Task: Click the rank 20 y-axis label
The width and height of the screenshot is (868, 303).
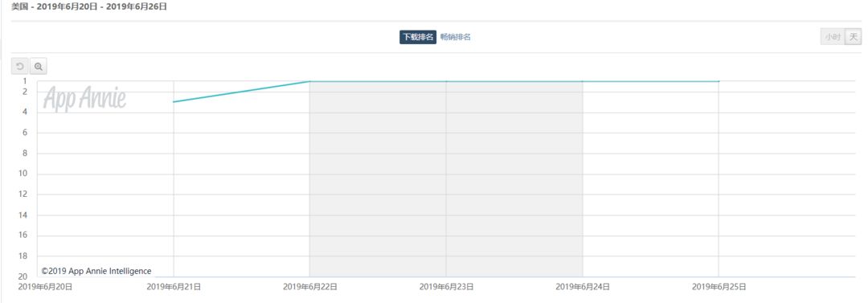Action: [23, 276]
